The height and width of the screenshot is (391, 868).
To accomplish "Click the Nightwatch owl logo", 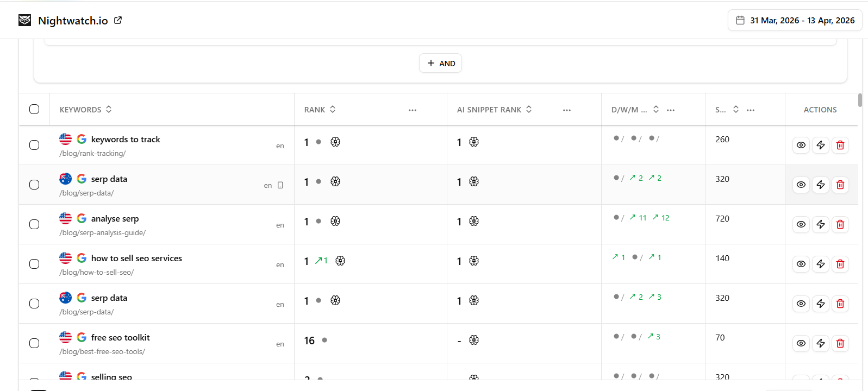I will (x=24, y=20).
